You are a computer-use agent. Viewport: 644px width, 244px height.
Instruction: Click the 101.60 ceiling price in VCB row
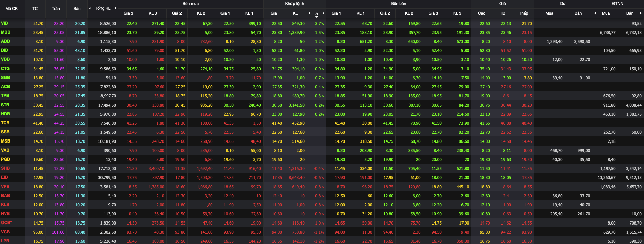tap(58, 232)
